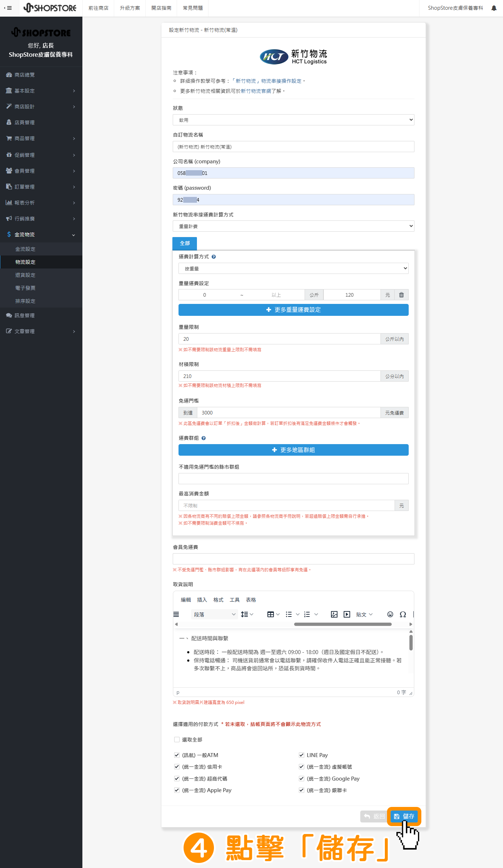The height and width of the screenshot is (868, 503).
Task: Click the help icon beside 運費計算方式
Action: click(x=214, y=257)
